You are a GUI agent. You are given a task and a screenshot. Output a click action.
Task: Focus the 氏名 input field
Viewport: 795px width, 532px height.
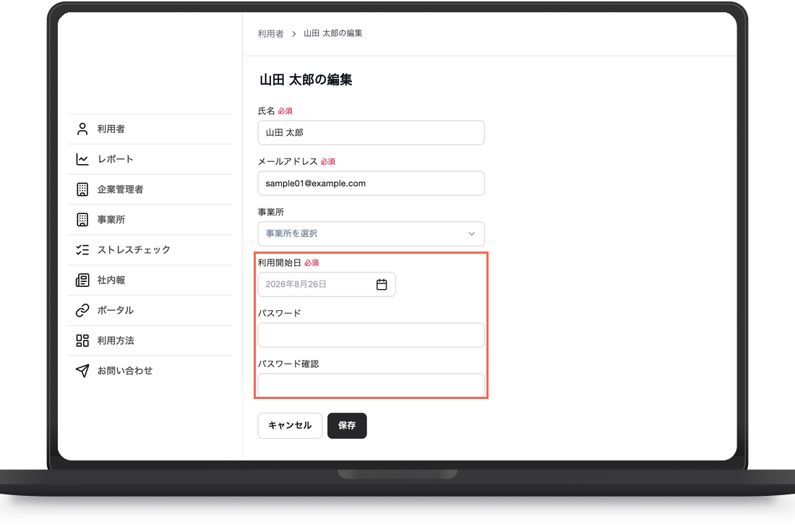(x=371, y=132)
